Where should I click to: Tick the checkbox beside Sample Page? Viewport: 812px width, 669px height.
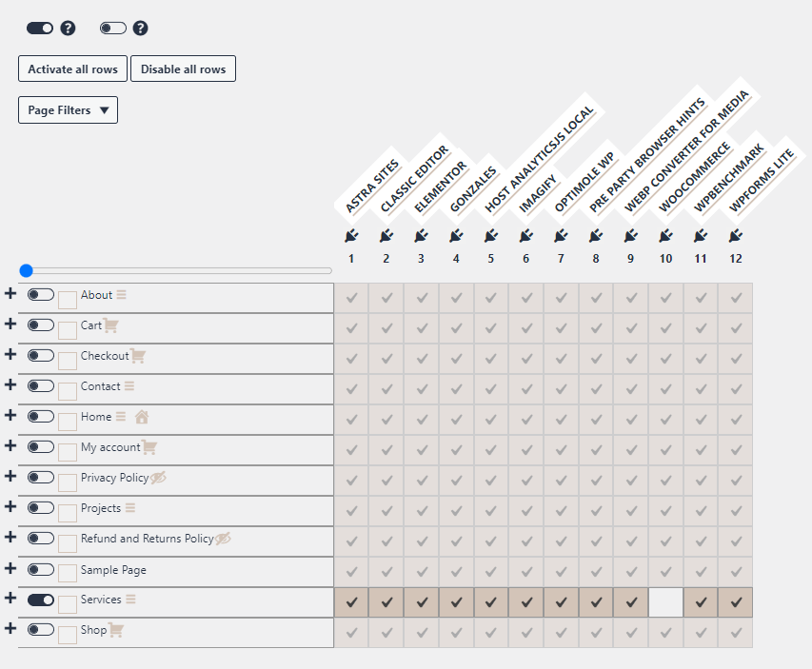[68, 574]
